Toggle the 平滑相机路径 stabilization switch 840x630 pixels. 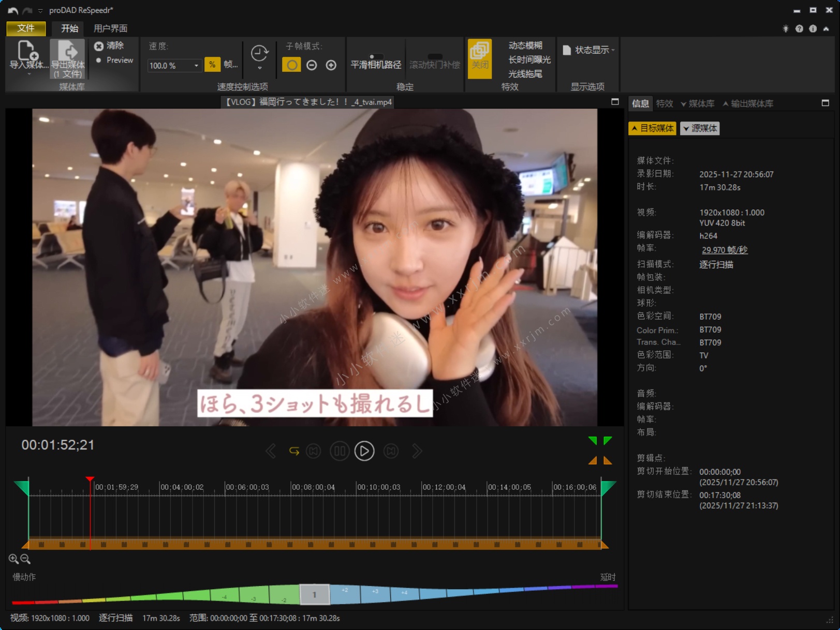pyautogui.click(x=376, y=57)
